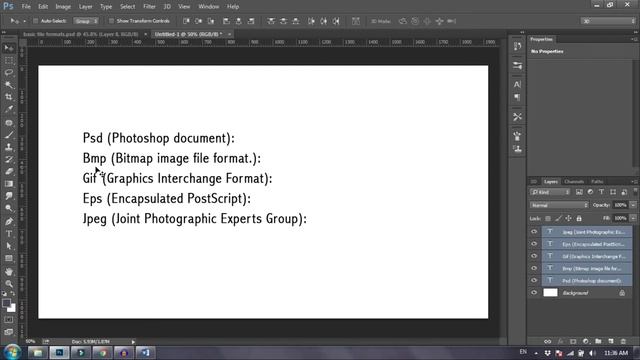Enable Show Transform Controls checkbox
Viewport: 640px width, 360px height.
click(111, 21)
